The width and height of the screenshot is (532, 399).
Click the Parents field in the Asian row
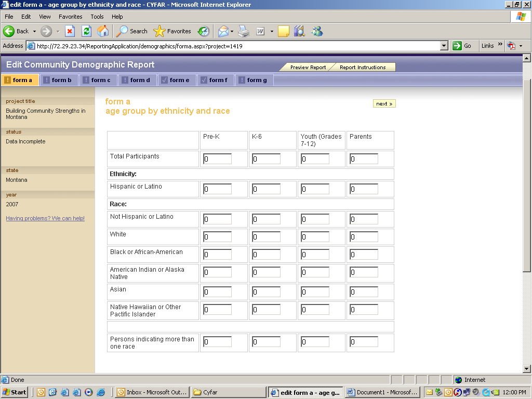pyautogui.click(x=364, y=292)
